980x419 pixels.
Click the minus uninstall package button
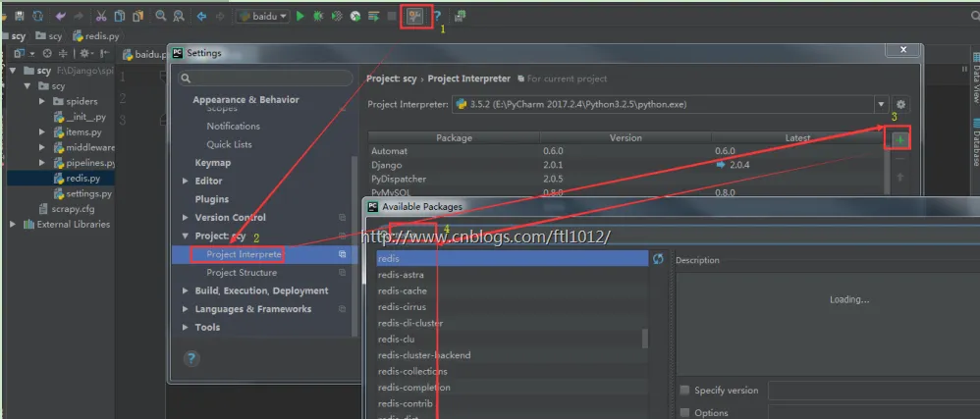(900, 159)
